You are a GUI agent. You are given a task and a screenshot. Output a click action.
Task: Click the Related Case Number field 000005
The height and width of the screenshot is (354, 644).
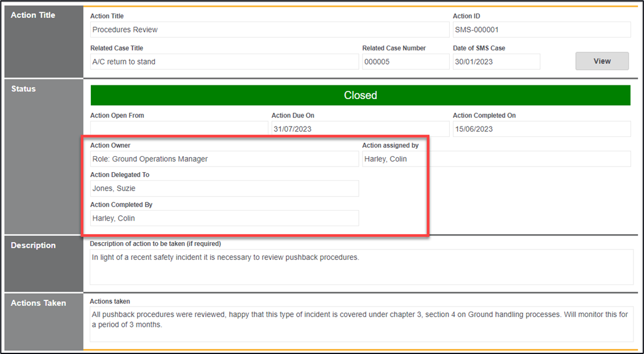click(x=405, y=61)
